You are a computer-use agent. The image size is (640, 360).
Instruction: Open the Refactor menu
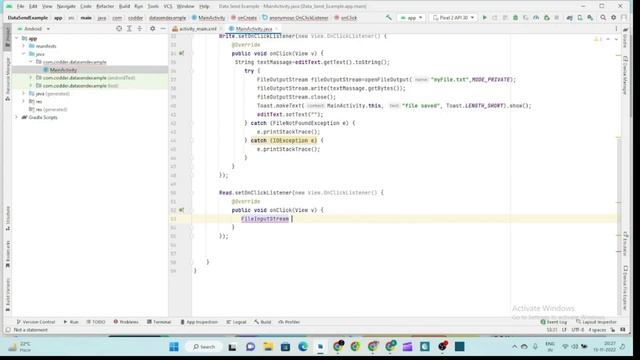point(105,7)
